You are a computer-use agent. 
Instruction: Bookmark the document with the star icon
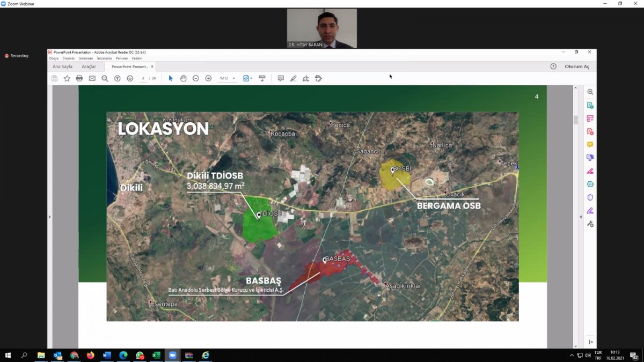(67, 78)
